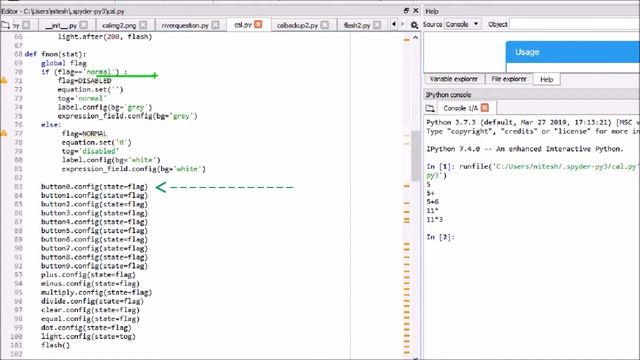The image size is (640, 360).
Task: Click line 75 expression_field.config(bg='grey')
Action: [x=127, y=116]
